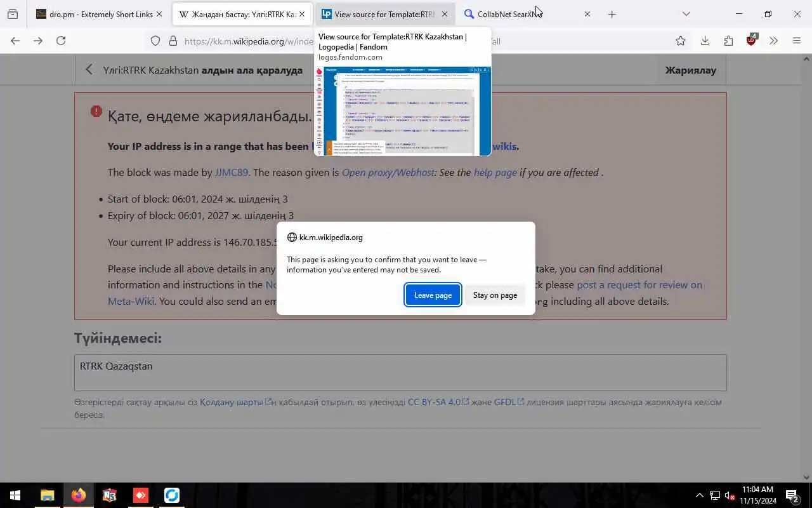812x508 pixels.
Task: Click the red error alert icon
Action: 96,111
